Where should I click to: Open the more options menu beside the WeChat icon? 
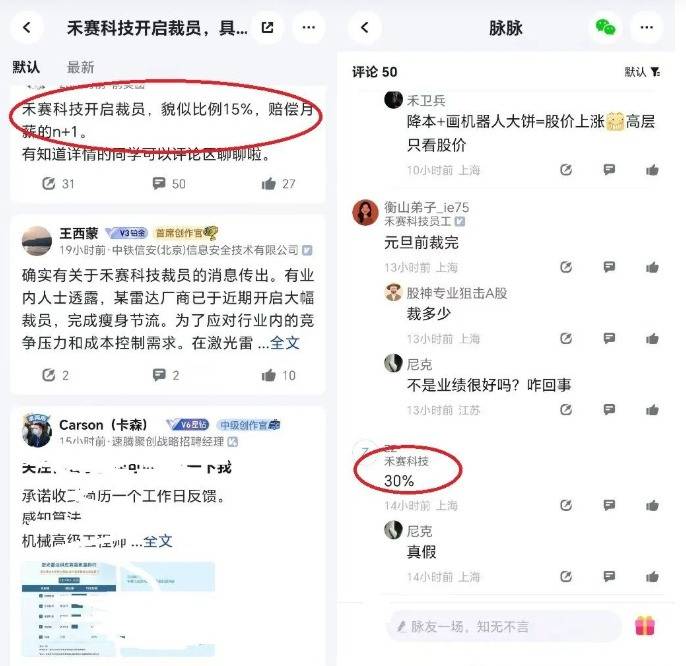tap(646, 28)
